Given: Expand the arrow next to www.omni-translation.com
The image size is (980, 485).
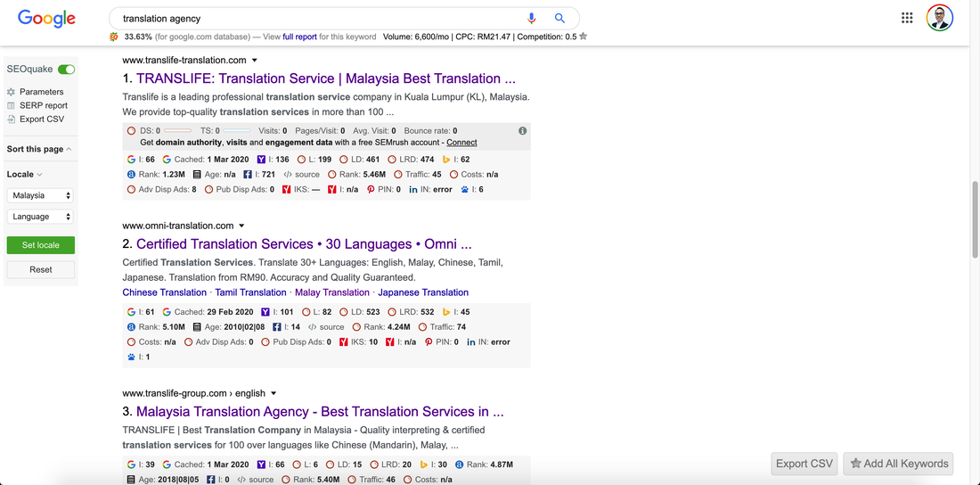Looking at the screenshot, I should 241,226.
